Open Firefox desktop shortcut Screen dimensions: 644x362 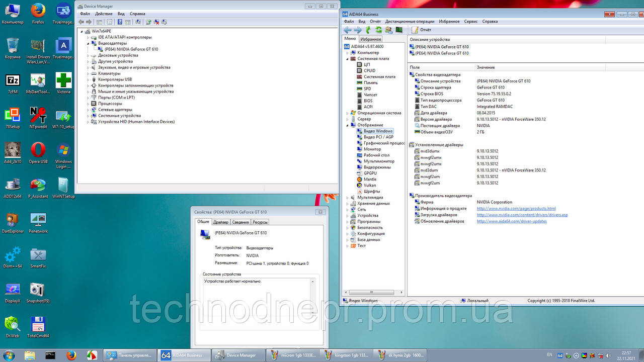pyautogui.click(x=38, y=14)
